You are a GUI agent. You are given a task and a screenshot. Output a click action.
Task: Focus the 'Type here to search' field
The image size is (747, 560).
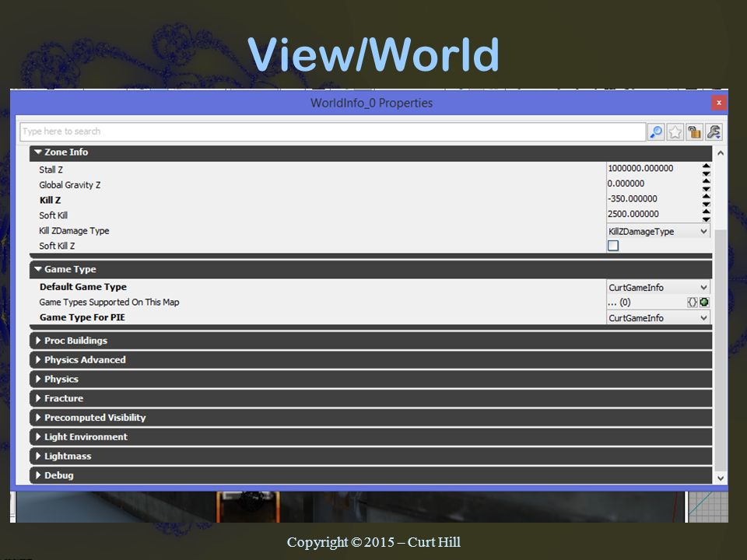(332, 131)
